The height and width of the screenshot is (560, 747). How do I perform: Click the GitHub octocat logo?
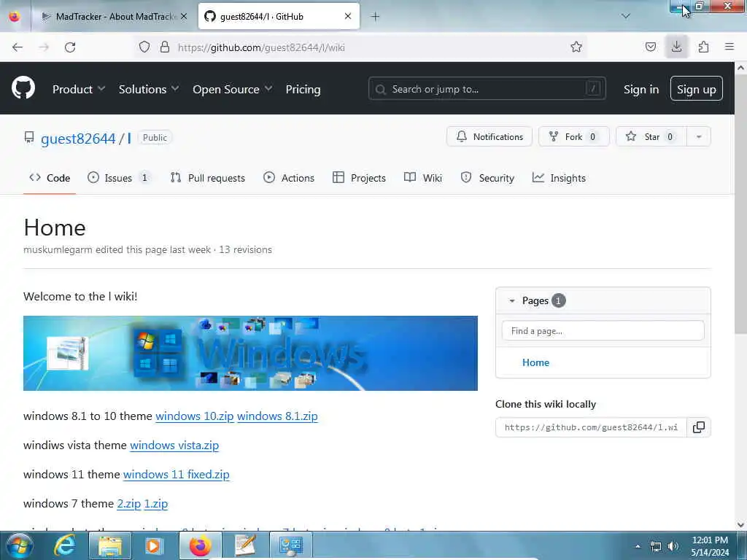point(23,88)
